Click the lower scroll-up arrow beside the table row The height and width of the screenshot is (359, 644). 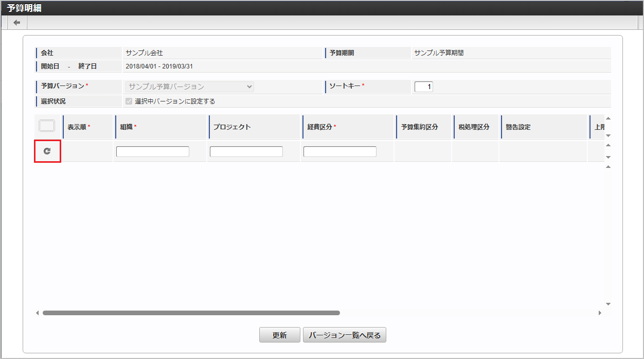click(608, 146)
